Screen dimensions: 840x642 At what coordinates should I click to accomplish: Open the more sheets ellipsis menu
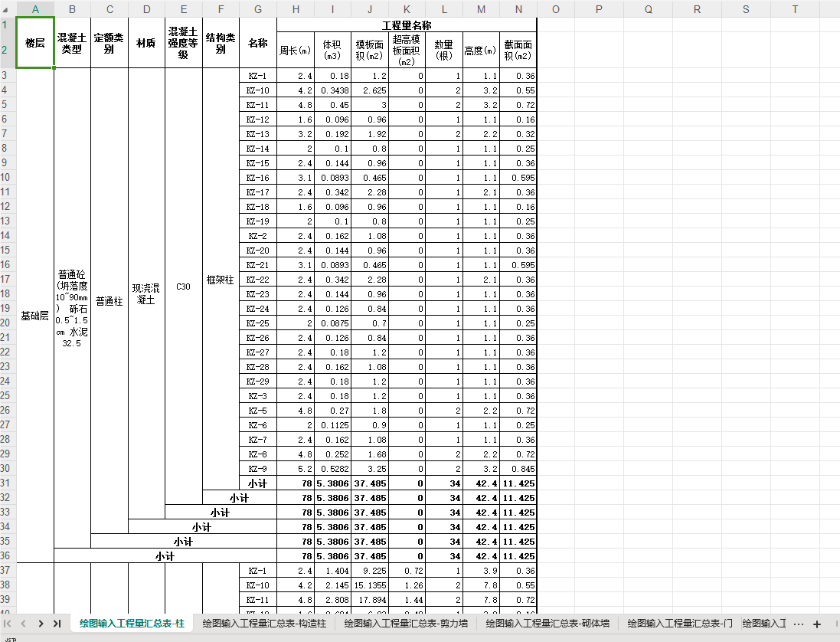(x=798, y=624)
